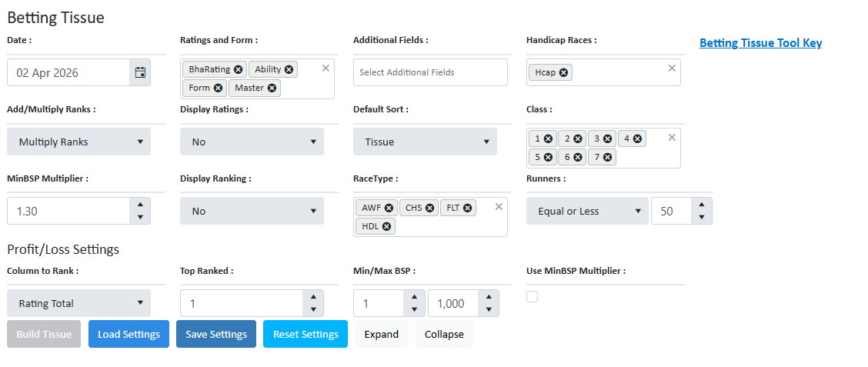Open the Column to Rank dropdown

point(78,303)
